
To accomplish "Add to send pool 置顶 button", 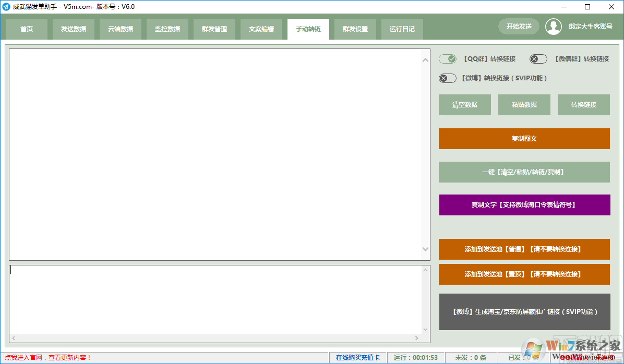I will (524, 274).
